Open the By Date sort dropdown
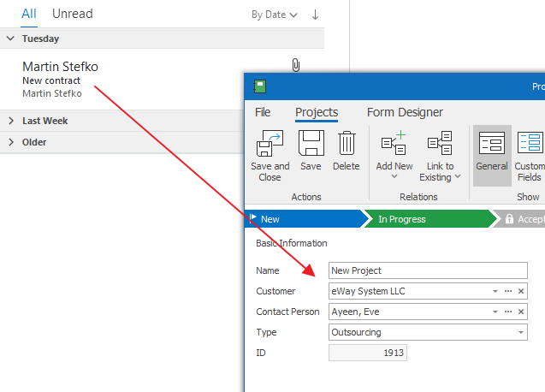Image resolution: width=545 pixels, height=392 pixels. [274, 15]
